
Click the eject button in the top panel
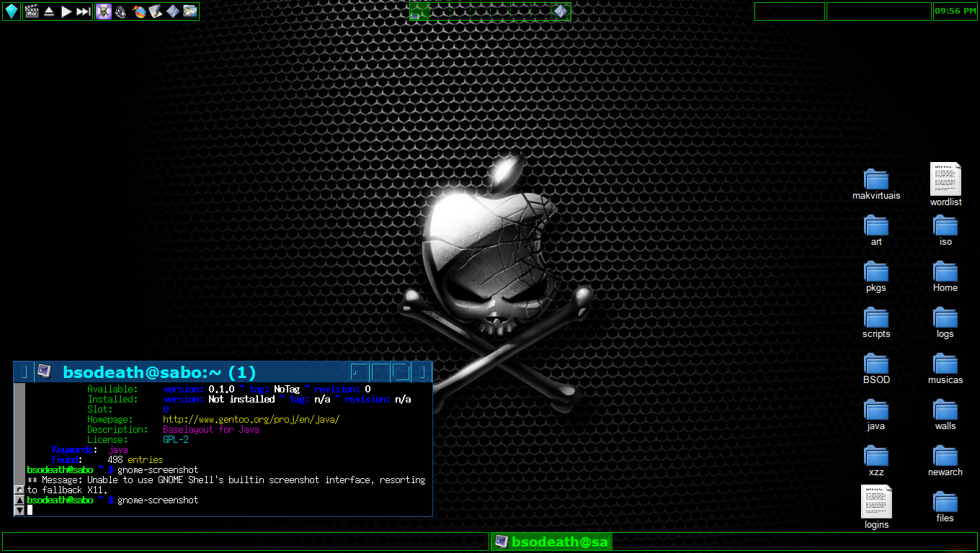pos(49,12)
